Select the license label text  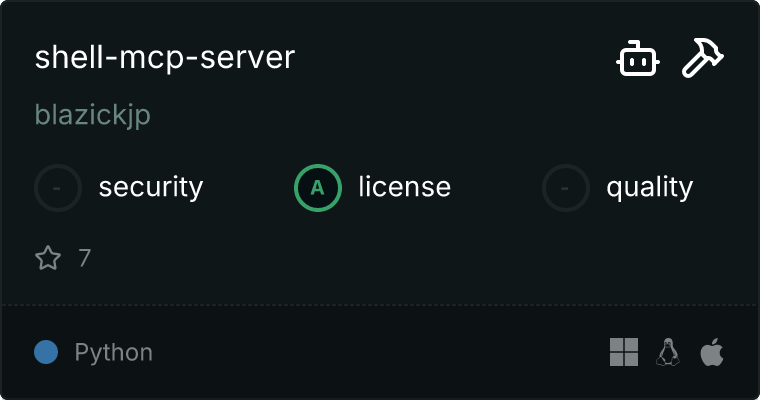click(404, 187)
